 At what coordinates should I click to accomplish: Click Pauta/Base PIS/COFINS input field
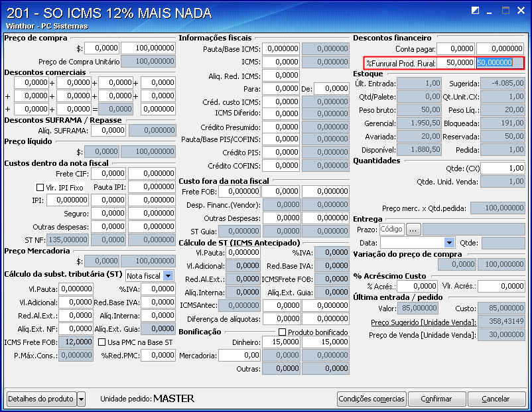pyautogui.click(x=281, y=139)
